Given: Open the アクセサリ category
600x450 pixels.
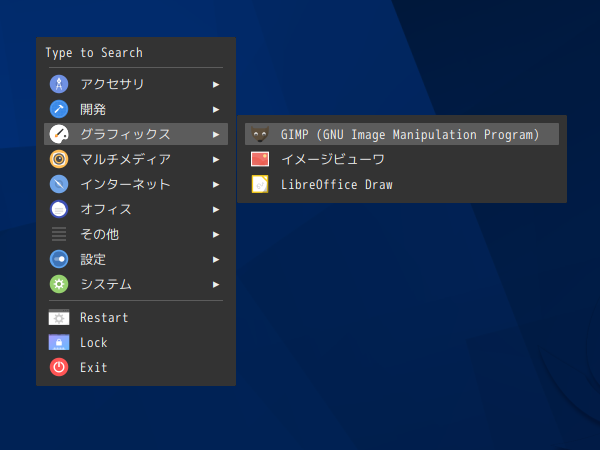Looking at the screenshot, I should (136, 84).
